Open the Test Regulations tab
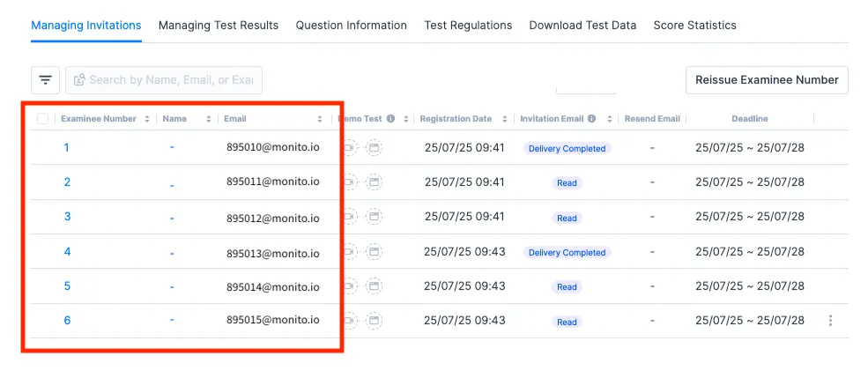Screen dimensions: 868x378 (468, 26)
